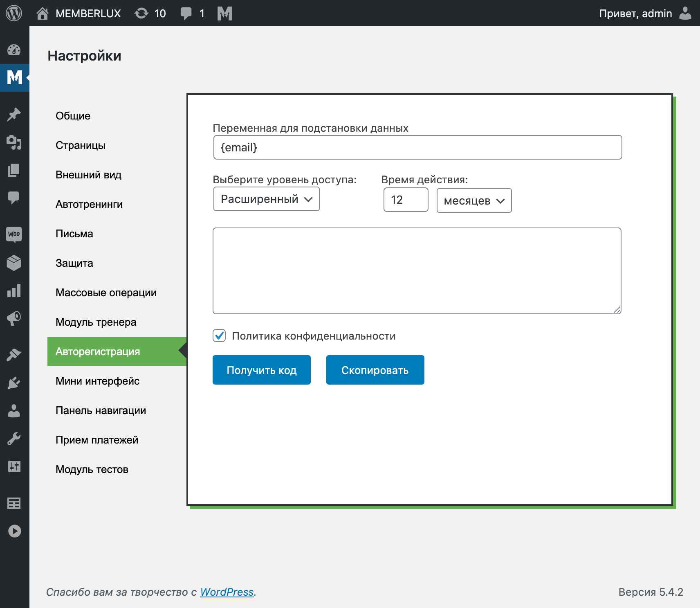
Task: Click the play circle icon in sidebar
Action: coord(14,531)
